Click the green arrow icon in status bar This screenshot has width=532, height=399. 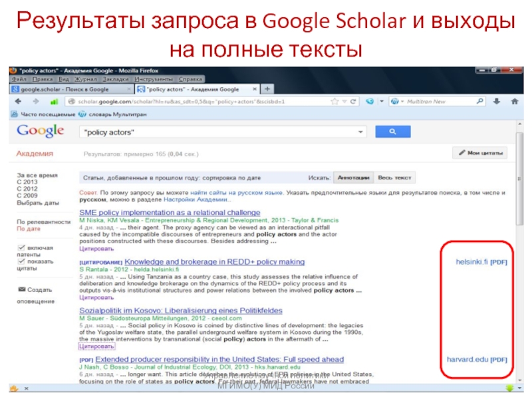click(x=509, y=388)
